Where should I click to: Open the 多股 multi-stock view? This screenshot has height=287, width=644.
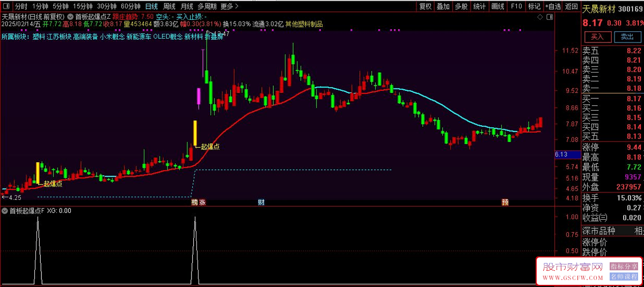pos(461,6)
